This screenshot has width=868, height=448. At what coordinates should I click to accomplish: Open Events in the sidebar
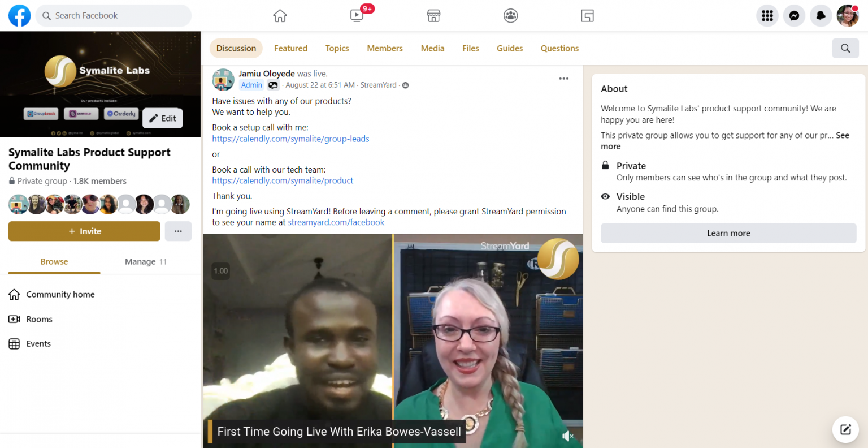point(38,343)
